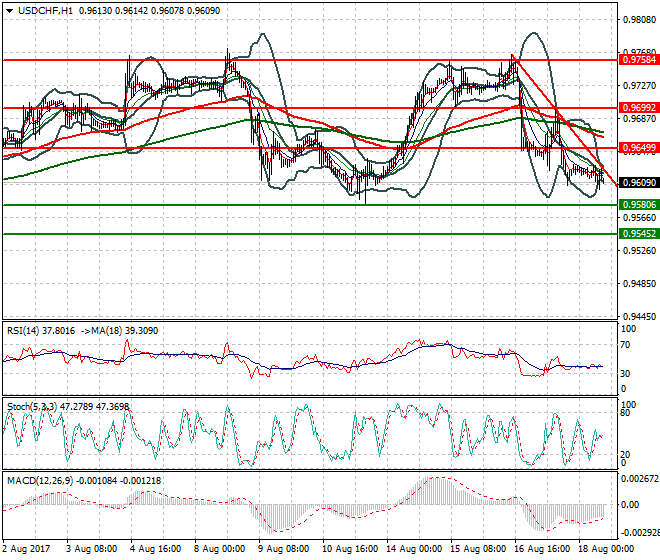Click the 80 level on Stochastic scale

(x=627, y=411)
